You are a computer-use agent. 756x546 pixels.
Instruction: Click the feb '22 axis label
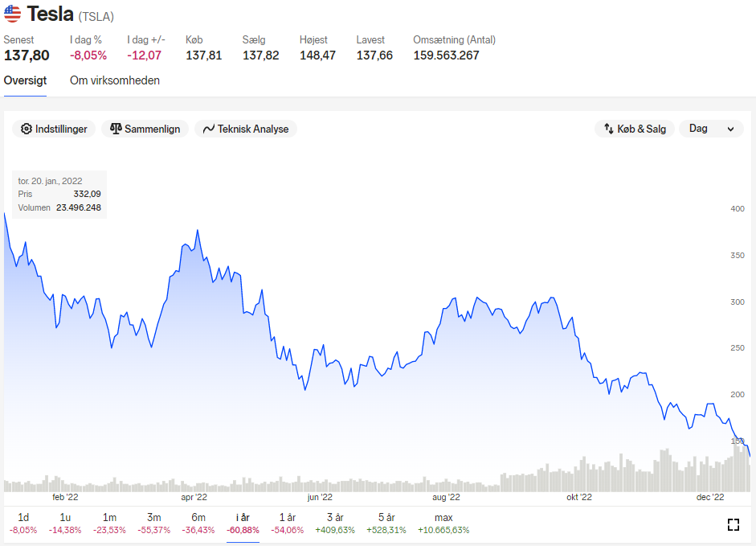pyautogui.click(x=65, y=497)
